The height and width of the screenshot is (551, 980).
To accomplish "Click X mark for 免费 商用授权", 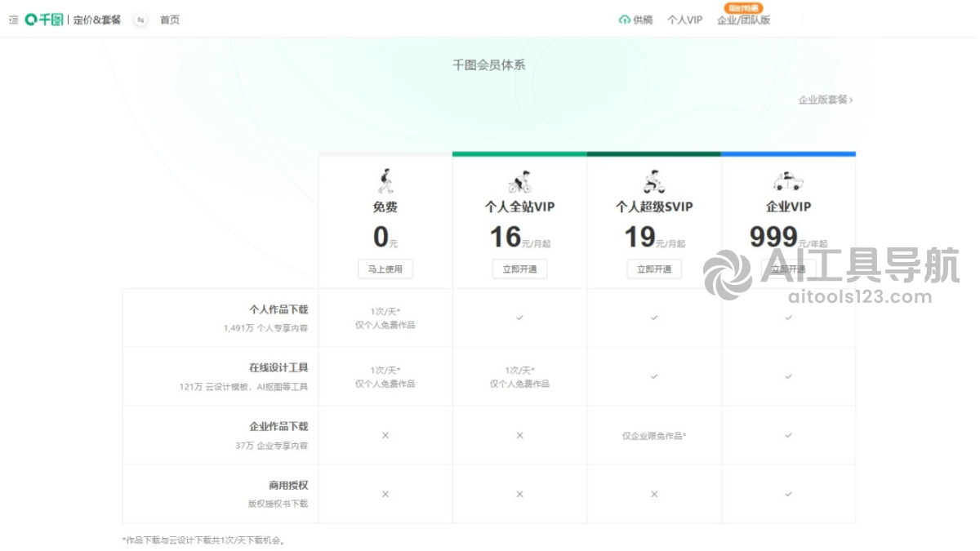I will point(385,494).
